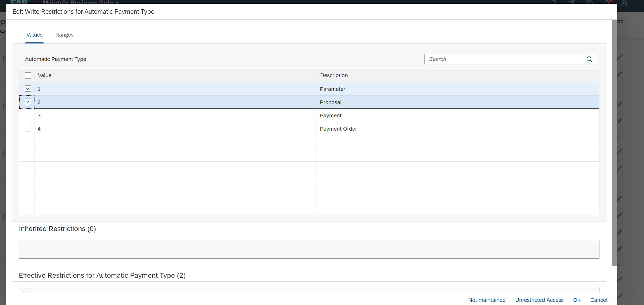Select the Parameter description cell
The image size is (644, 305).
pyautogui.click(x=458, y=89)
